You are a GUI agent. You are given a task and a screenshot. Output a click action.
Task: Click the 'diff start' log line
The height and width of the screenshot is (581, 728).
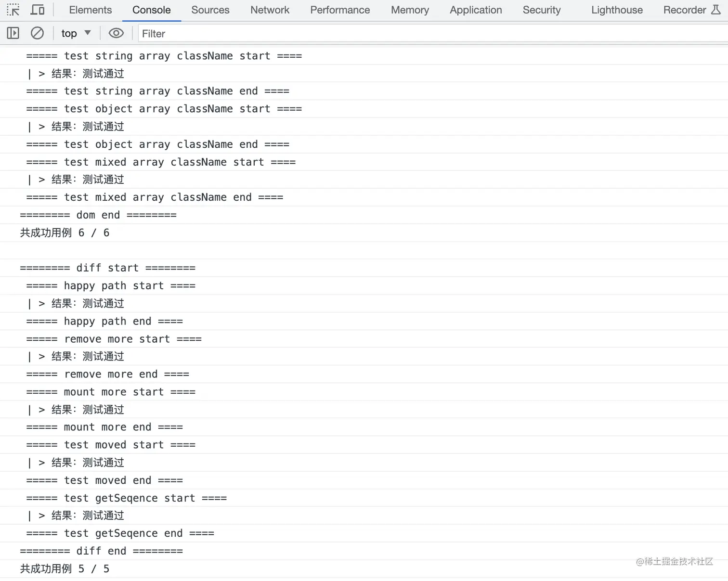364,268
